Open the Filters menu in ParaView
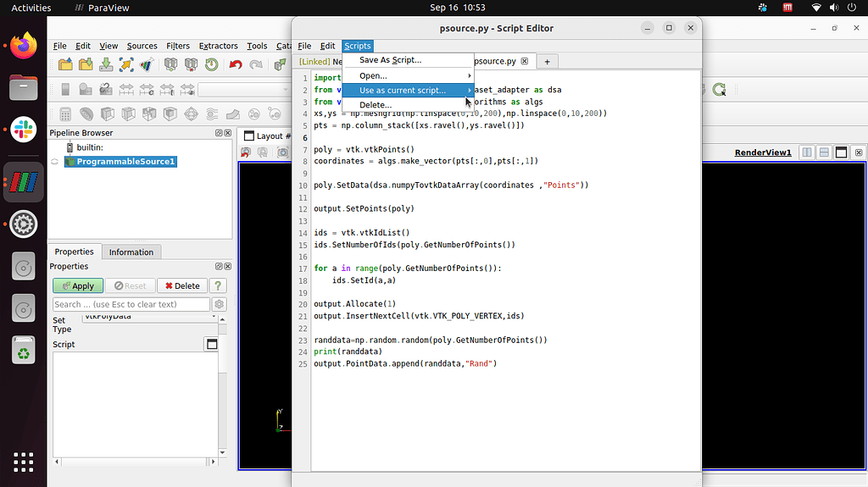The height and width of the screenshot is (487, 868). click(x=178, y=46)
